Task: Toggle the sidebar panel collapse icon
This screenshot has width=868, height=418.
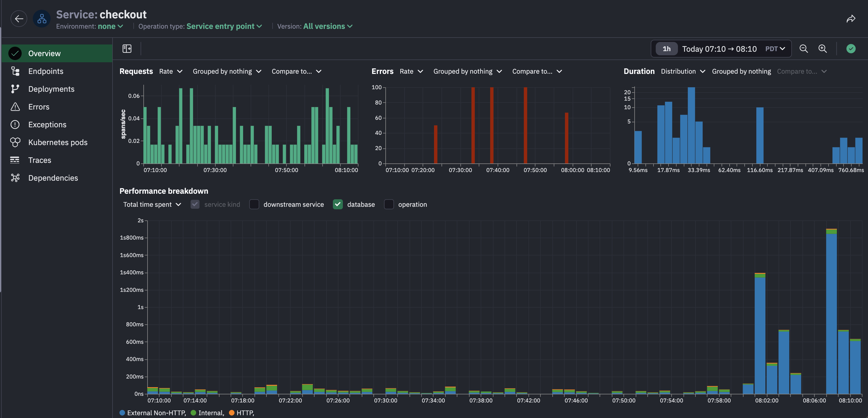Action: point(127,49)
